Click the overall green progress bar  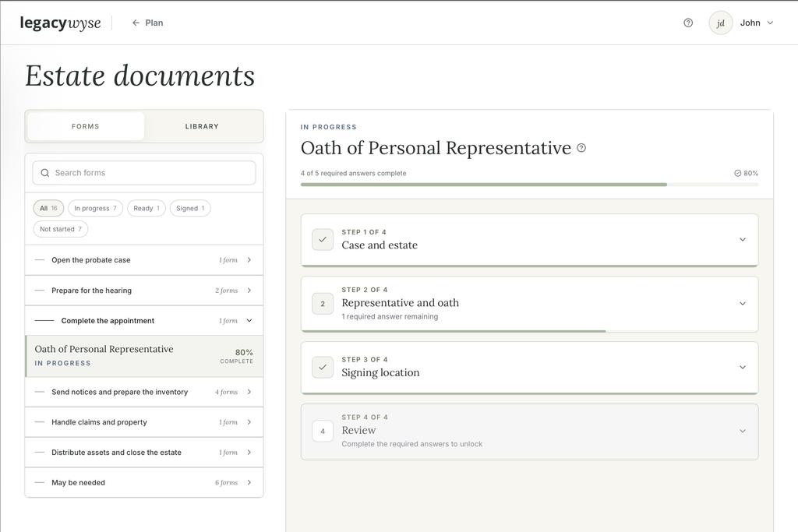coord(529,185)
